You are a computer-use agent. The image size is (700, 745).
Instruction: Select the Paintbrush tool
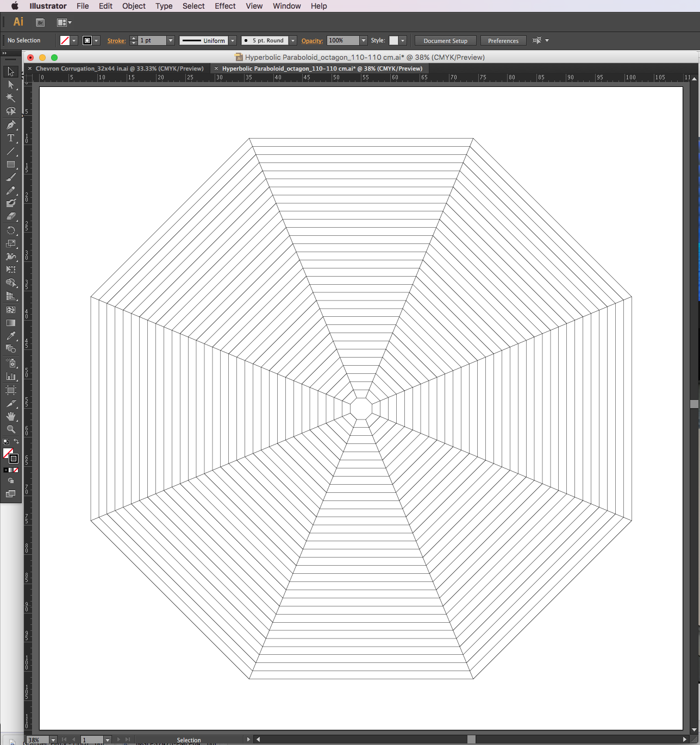coord(10,177)
